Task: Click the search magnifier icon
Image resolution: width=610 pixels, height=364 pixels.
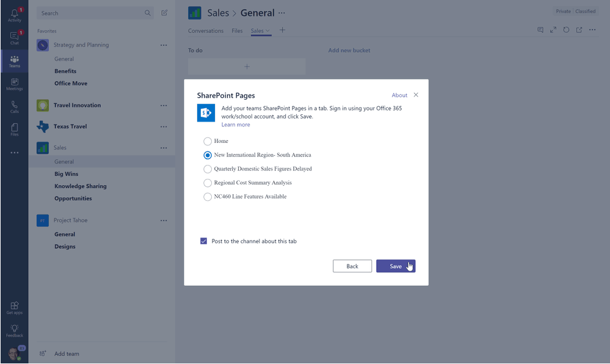Action: (147, 13)
